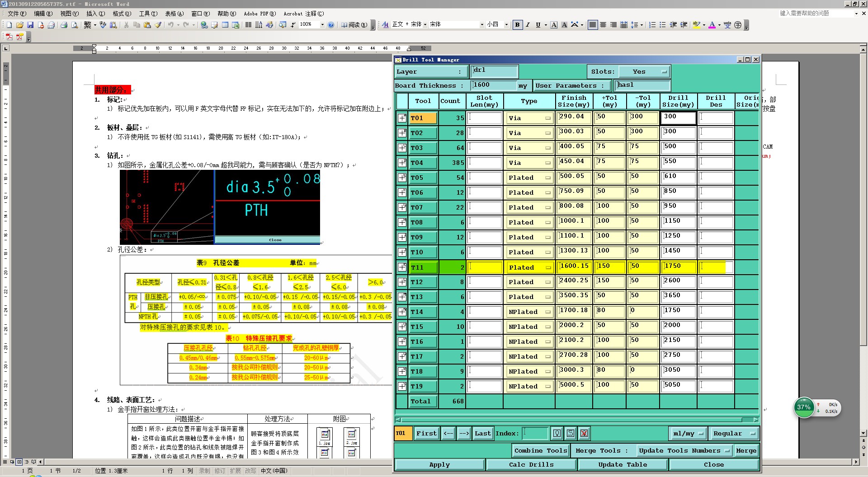Toggle the Center alignment button
The image size is (868, 477).
click(603, 25)
